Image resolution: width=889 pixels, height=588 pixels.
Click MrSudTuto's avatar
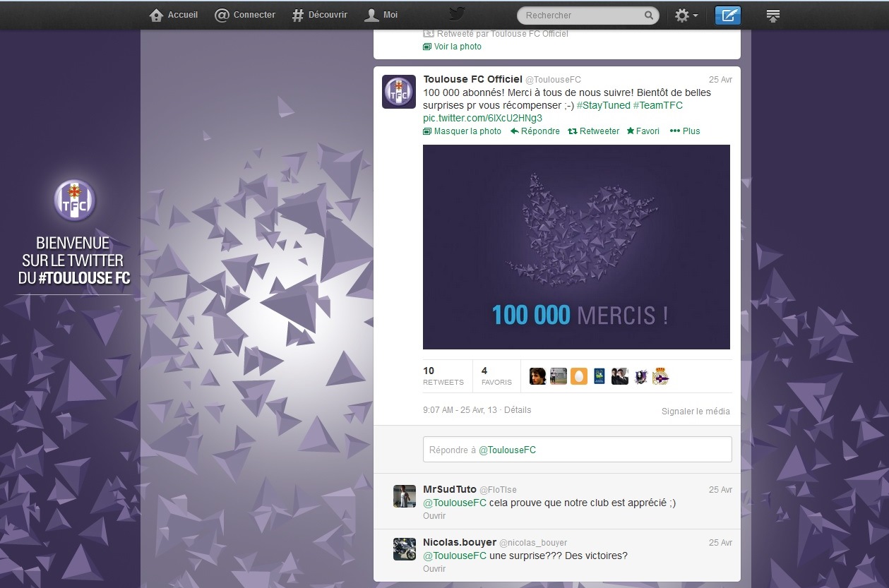pyautogui.click(x=405, y=496)
